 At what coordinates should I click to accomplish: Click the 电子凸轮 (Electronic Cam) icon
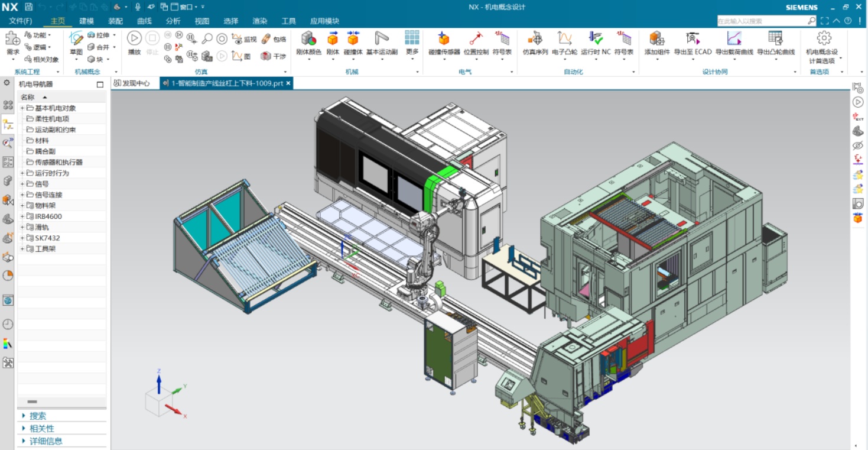564,39
